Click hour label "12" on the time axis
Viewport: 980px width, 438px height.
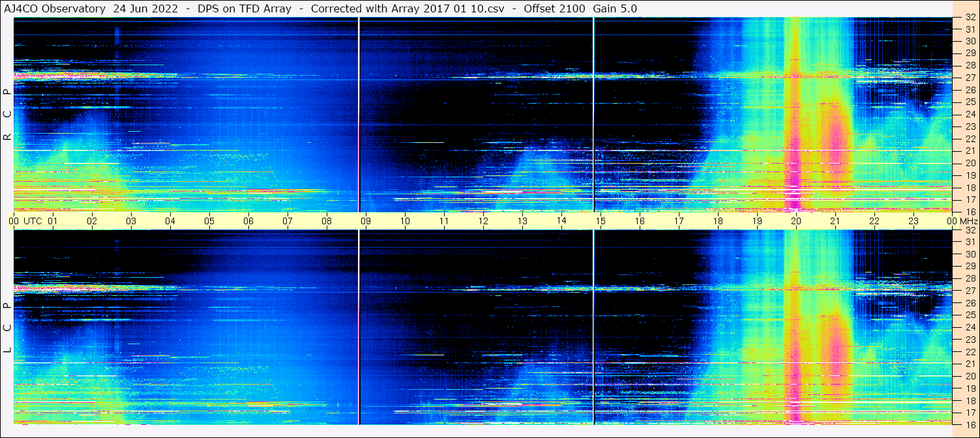click(483, 221)
